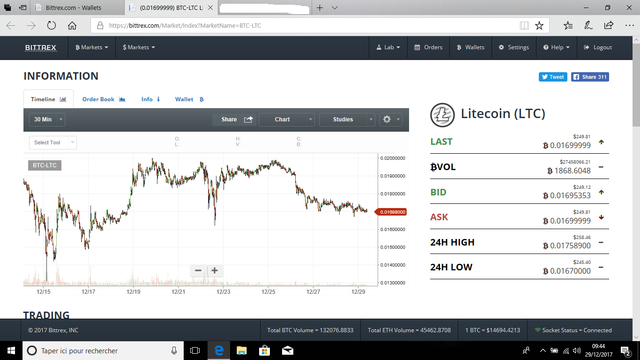Screen dimensions: 640x360
Task: Zoom in the chart with plus button
Action: (214, 270)
